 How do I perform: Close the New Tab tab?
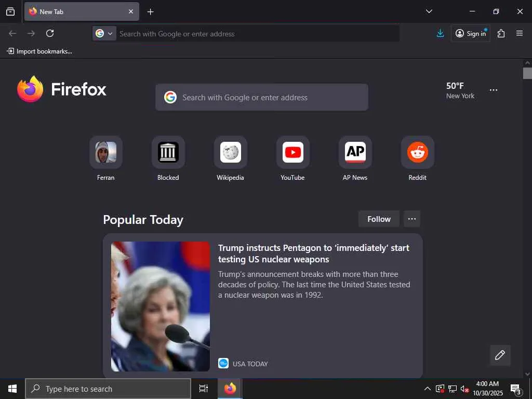[131, 11]
